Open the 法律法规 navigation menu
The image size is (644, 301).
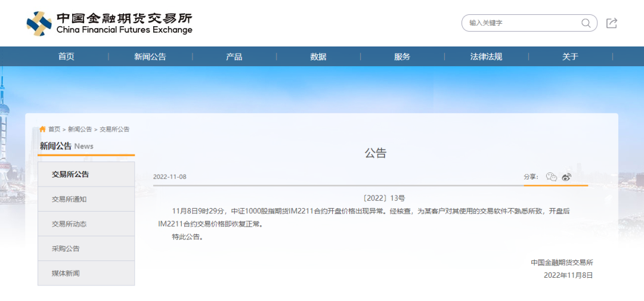tap(487, 57)
